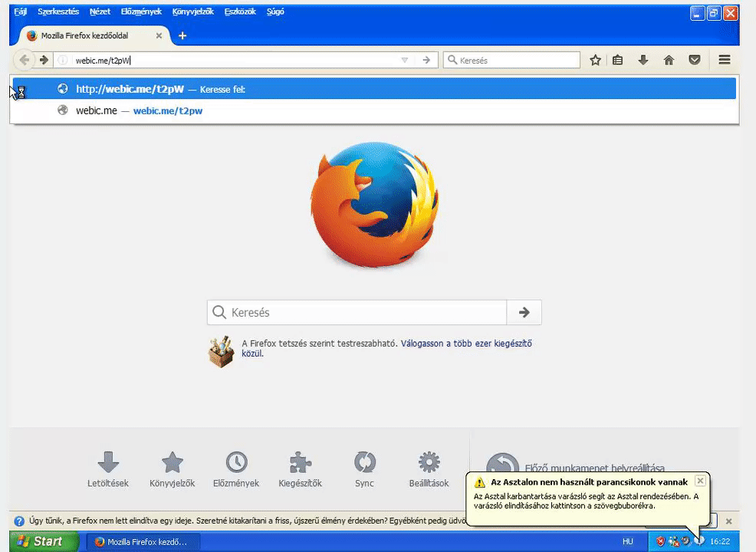Go to home page with house icon

[669, 61]
